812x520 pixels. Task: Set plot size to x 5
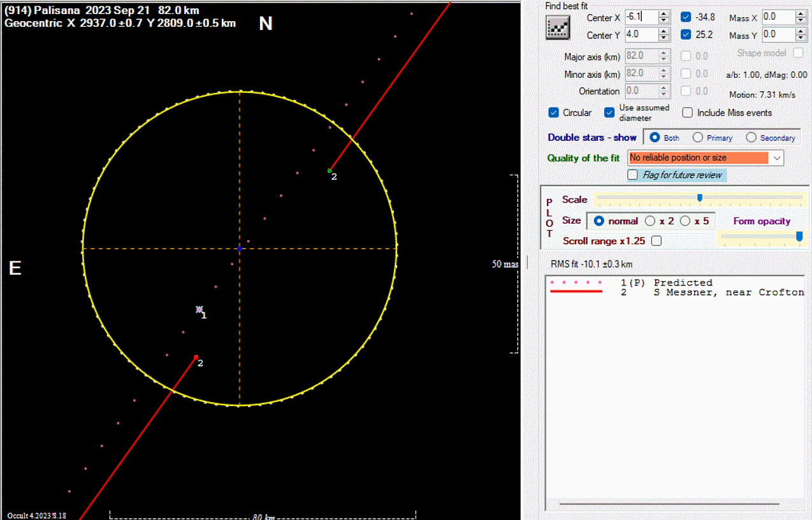tap(685, 221)
